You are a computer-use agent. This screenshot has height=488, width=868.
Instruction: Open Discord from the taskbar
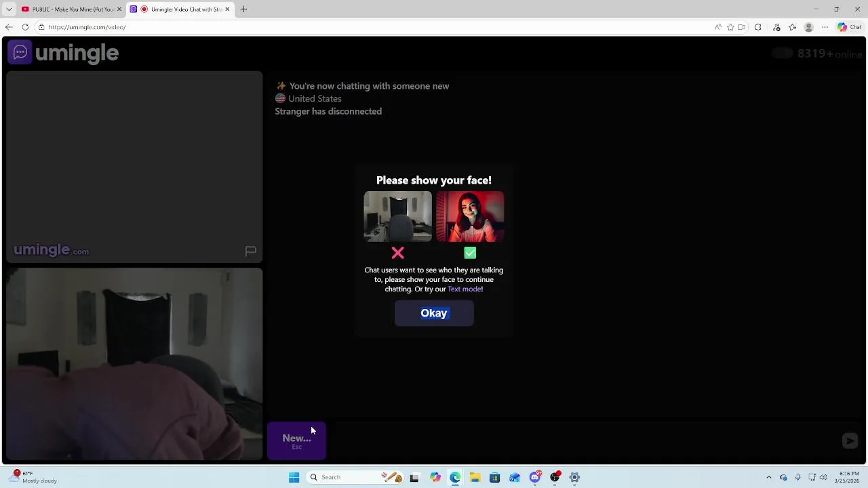click(x=535, y=477)
